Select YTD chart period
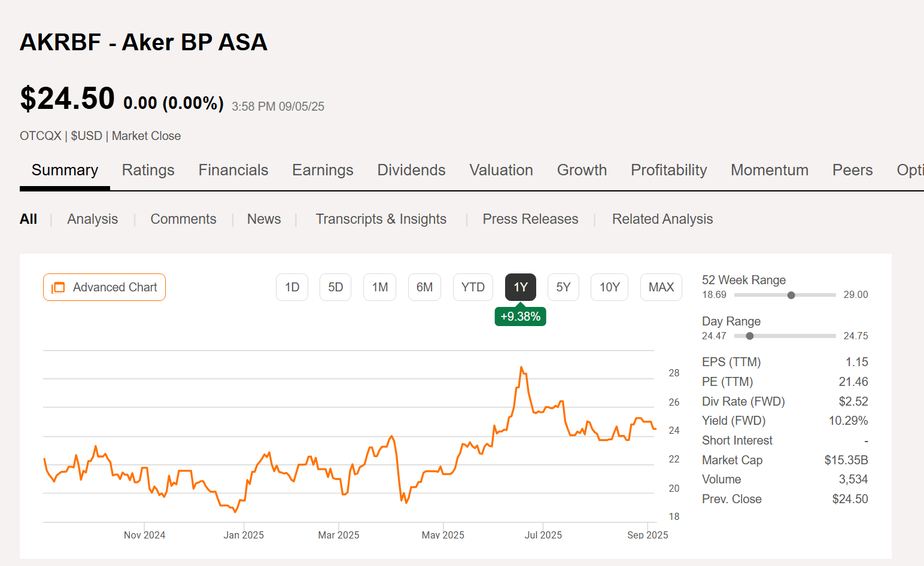 click(473, 287)
